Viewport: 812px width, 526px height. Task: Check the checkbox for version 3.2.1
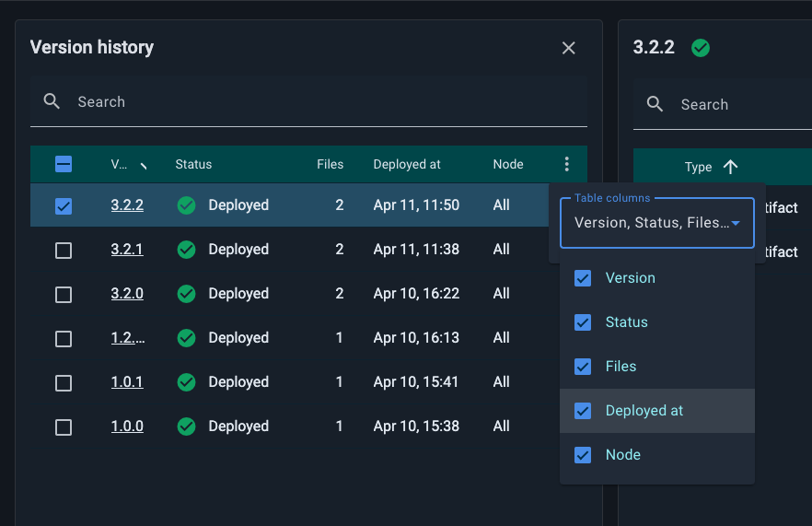[64, 251]
